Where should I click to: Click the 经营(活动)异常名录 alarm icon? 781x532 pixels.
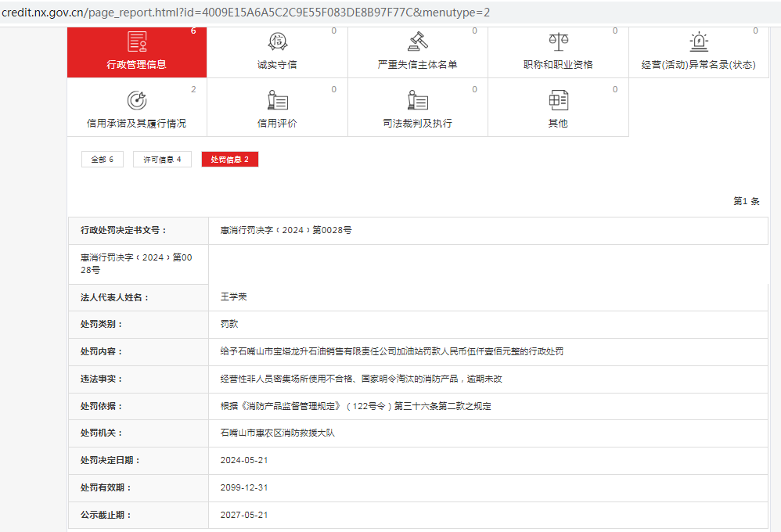coord(698,41)
